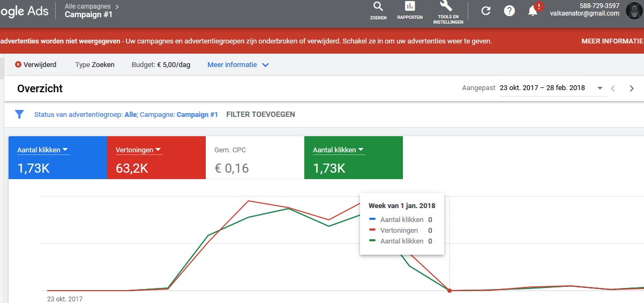This screenshot has width=644, height=303.
Task: Click the red data point on chart
Action: 450,291
